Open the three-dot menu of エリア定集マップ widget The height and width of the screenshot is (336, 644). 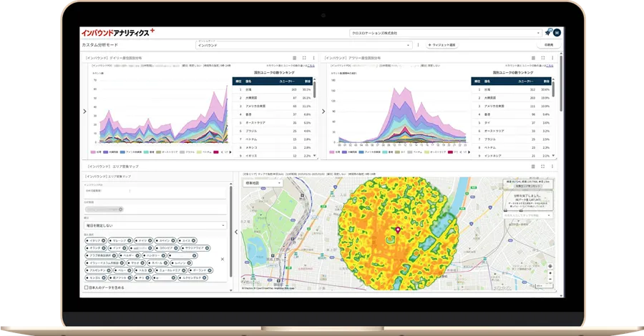coord(553,166)
